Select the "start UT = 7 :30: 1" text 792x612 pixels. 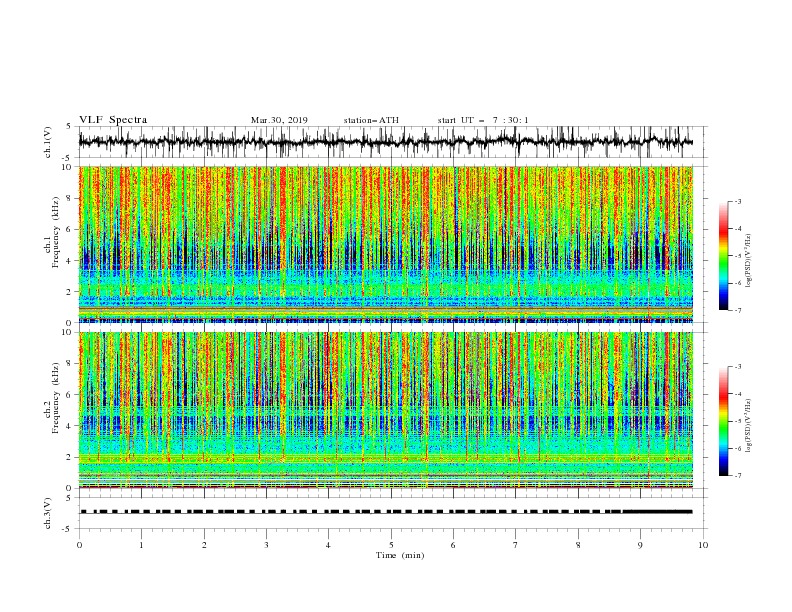point(482,120)
